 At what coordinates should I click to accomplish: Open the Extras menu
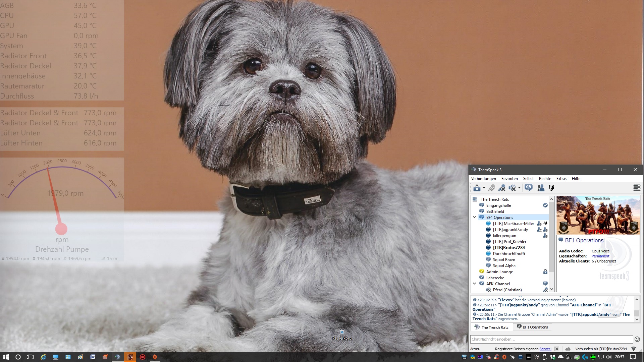tap(561, 179)
